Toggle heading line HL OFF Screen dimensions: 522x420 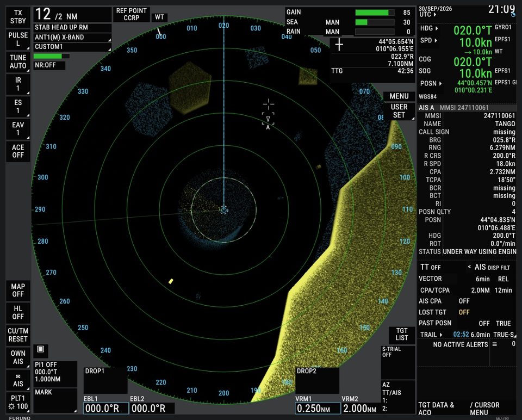click(18, 312)
